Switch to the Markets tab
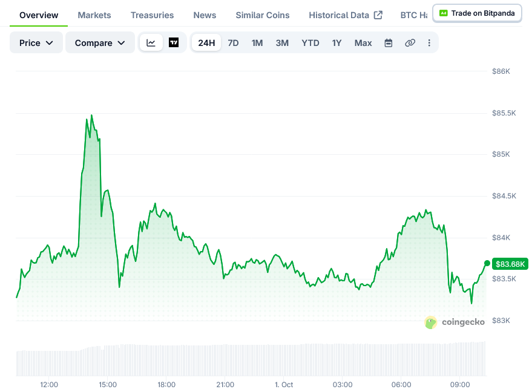532x392 pixels. coord(94,15)
